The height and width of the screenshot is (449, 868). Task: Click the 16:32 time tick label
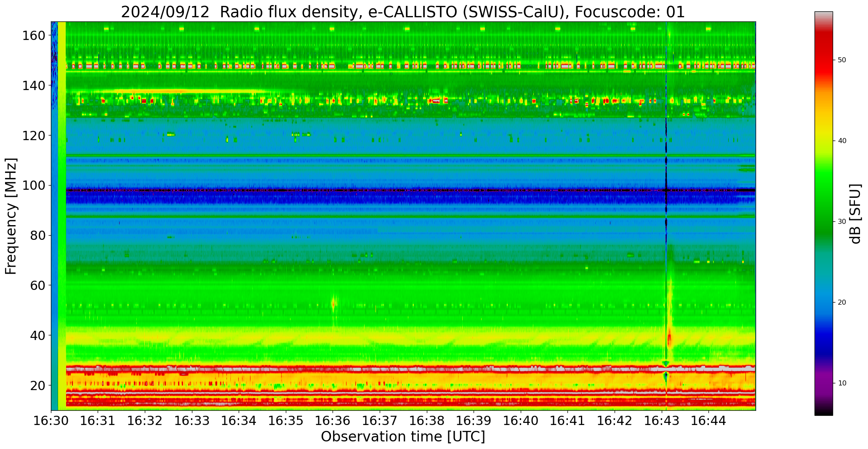pos(145,420)
